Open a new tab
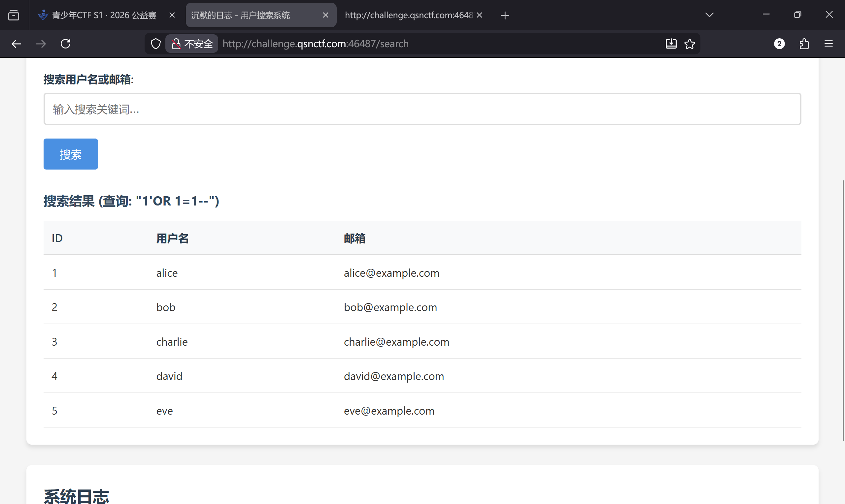 pos(505,15)
